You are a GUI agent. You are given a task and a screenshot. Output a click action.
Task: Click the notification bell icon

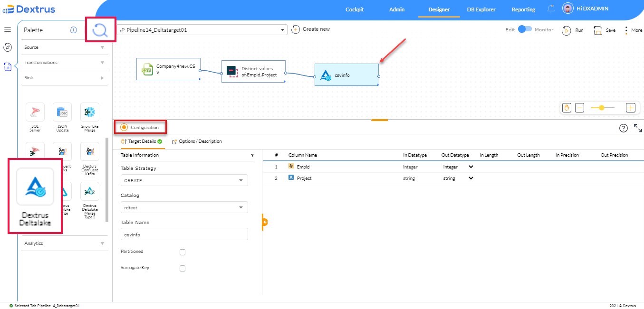(551, 9)
